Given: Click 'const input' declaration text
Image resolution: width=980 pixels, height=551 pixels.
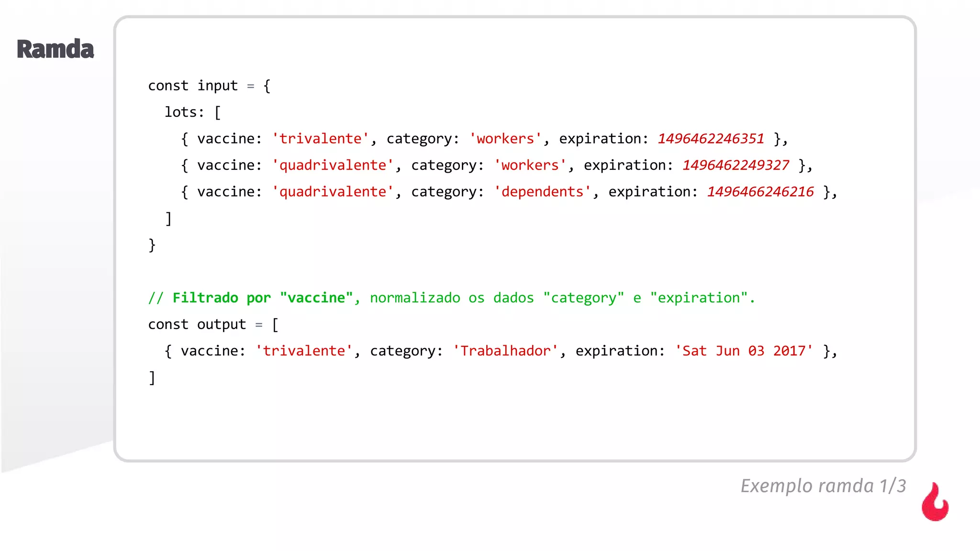Looking at the screenshot, I should coord(193,86).
